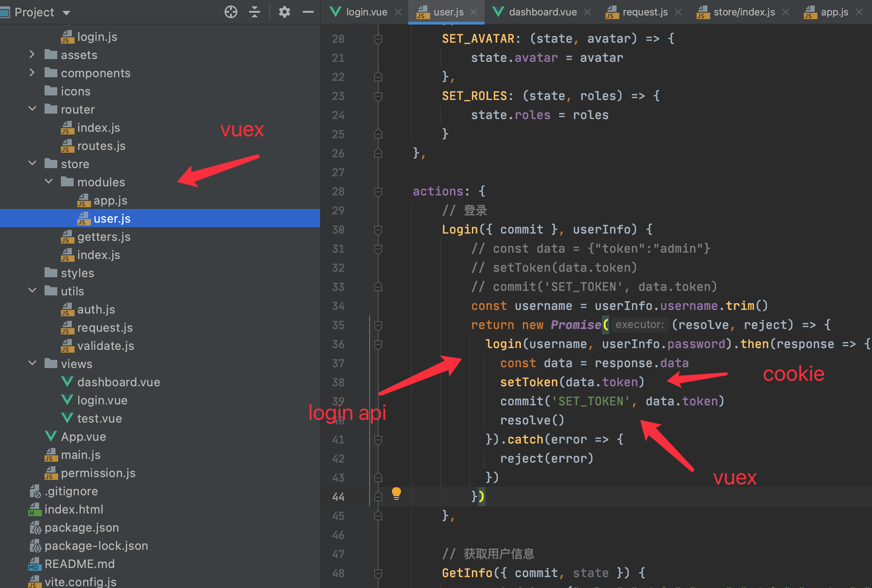Screen dimensions: 872x588
Task: Click the executor: parameter hint
Action: pos(639,324)
